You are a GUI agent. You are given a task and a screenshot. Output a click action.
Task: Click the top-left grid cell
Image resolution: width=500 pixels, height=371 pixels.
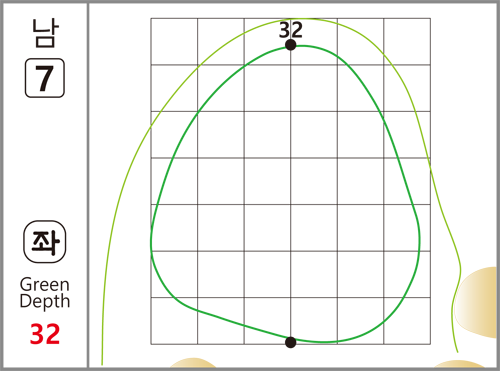click(x=174, y=42)
